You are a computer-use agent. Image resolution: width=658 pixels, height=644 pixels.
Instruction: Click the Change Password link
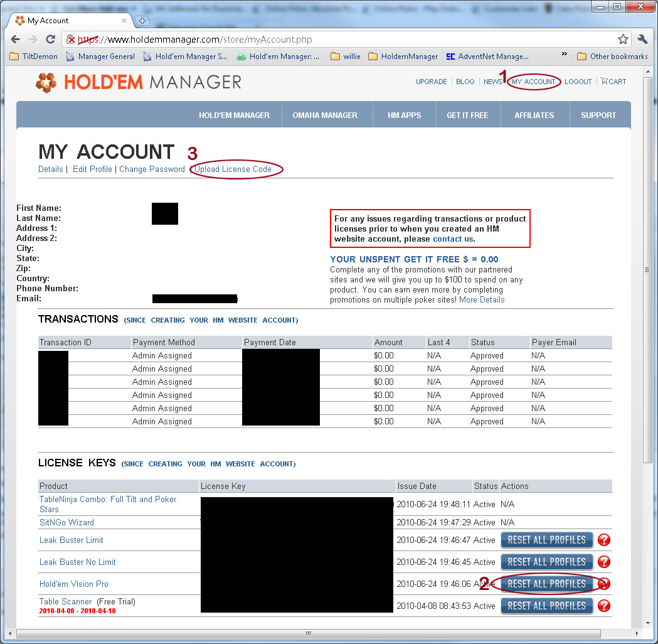coord(152,169)
